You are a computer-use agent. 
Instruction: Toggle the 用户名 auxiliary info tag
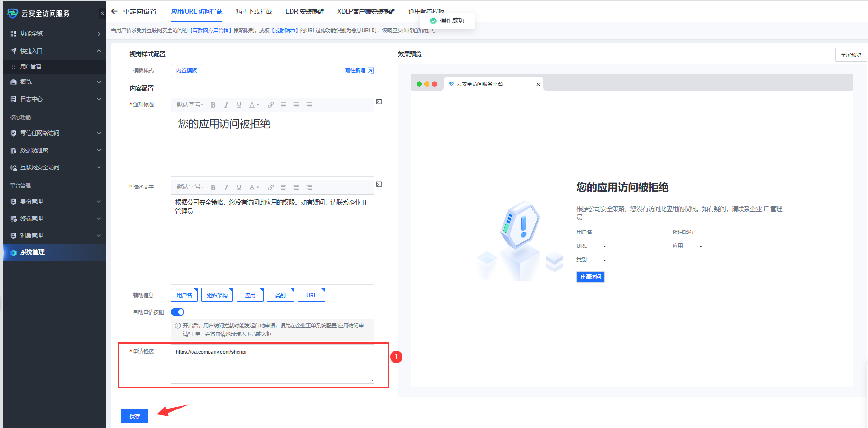[184, 295]
